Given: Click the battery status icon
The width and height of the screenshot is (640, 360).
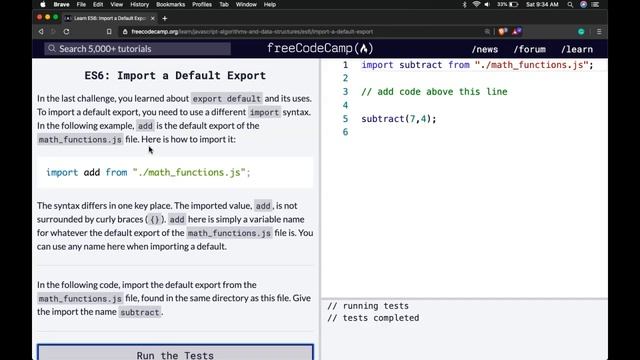Looking at the screenshot, I should [513, 4].
